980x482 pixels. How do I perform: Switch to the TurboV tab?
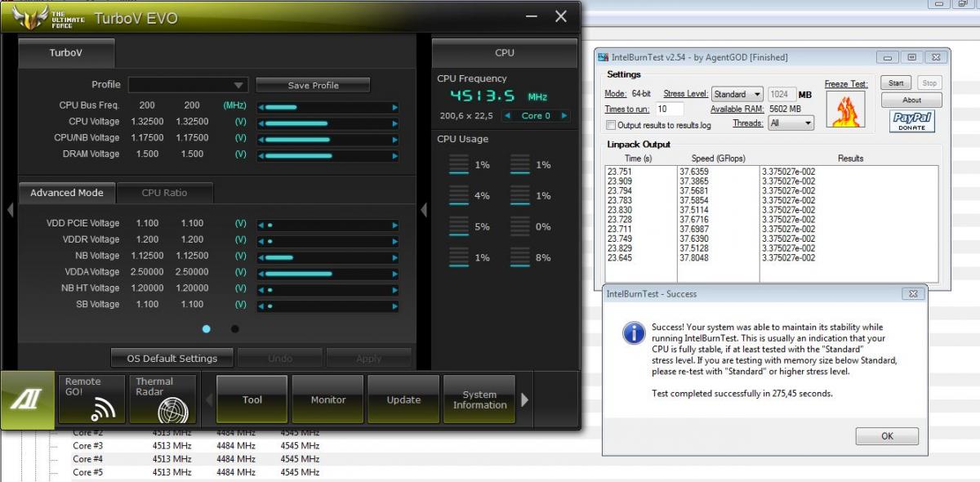(x=66, y=52)
